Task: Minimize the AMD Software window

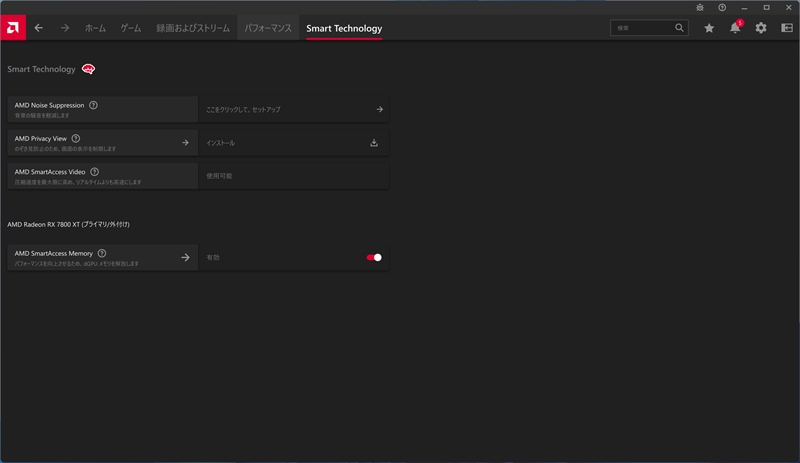Action: pyautogui.click(x=744, y=8)
